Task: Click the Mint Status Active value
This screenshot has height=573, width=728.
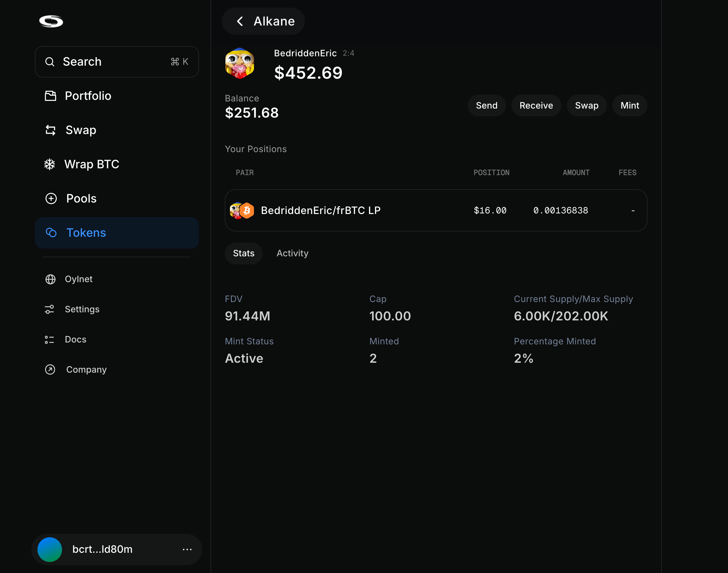Action: pyautogui.click(x=244, y=358)
